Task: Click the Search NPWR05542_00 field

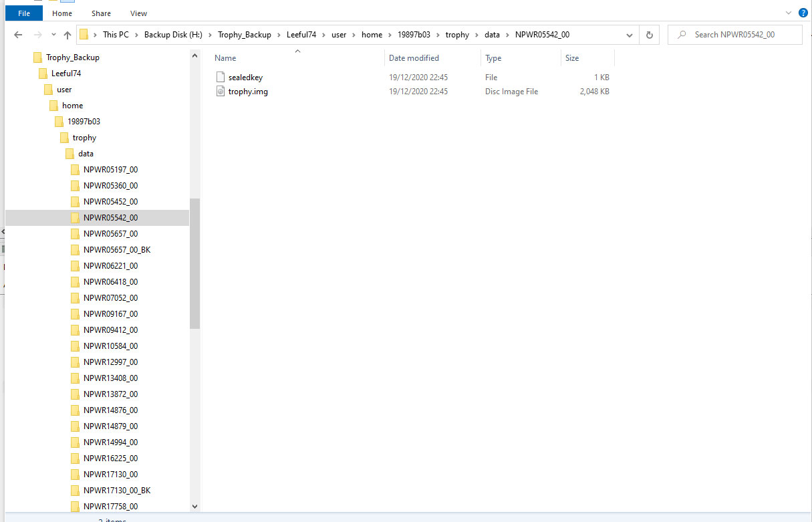Action: click(734, 35)
